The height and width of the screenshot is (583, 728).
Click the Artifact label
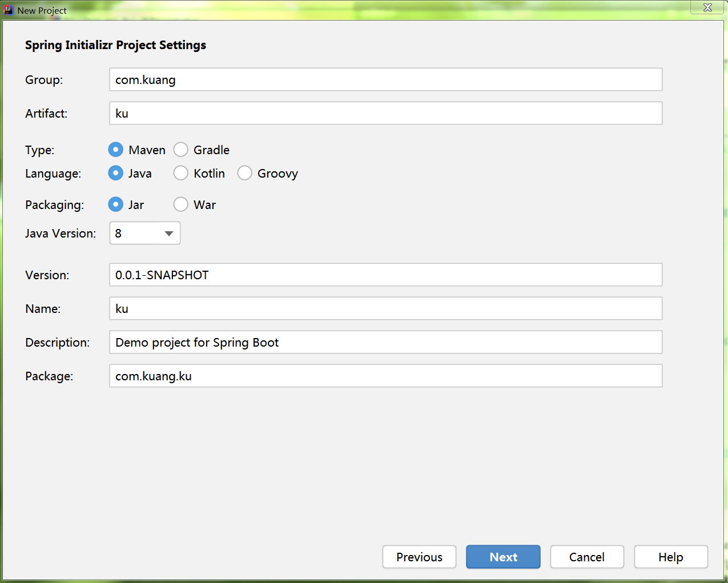46,114
